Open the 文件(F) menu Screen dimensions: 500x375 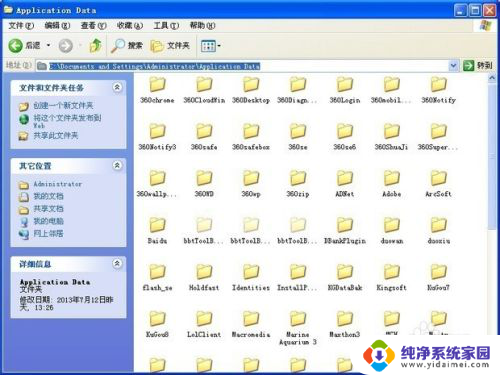(x=21, y=25)
